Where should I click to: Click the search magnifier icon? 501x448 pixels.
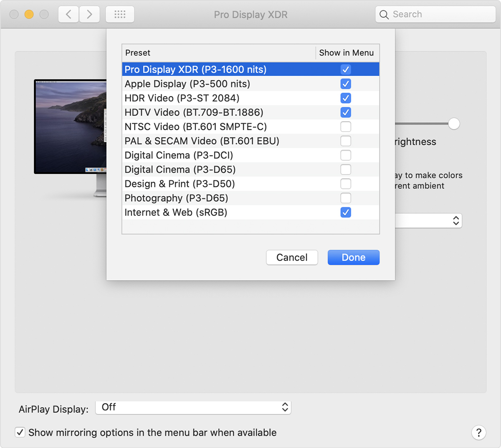384,14
